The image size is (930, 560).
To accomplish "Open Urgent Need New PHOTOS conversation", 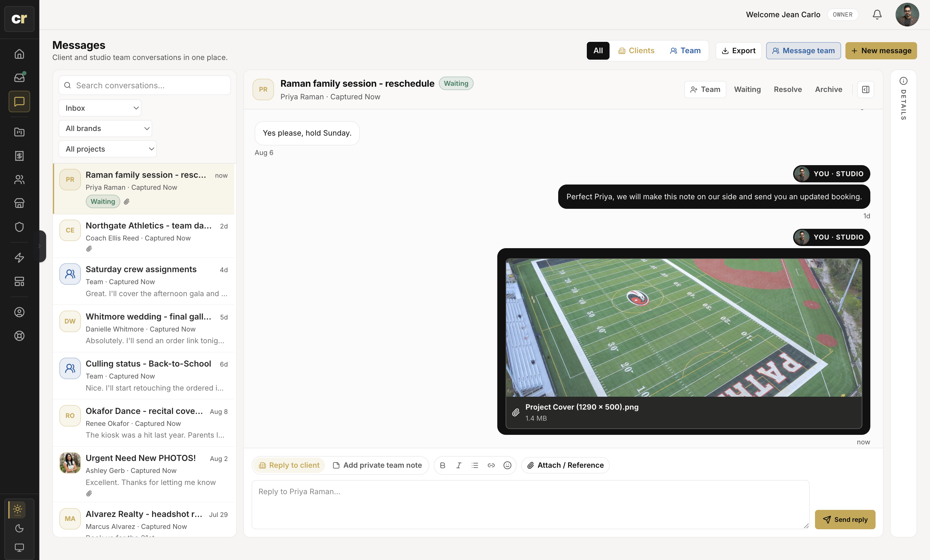I will pyautogui.click(x=144, y=474).
